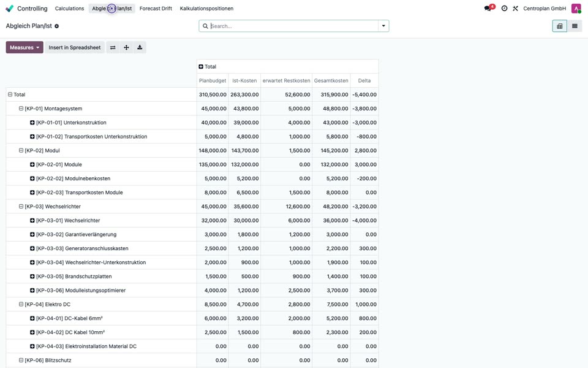588x368 pixels.
Task: Click Planbudget value 135,000.00 for Module
Action: [213, 164]
